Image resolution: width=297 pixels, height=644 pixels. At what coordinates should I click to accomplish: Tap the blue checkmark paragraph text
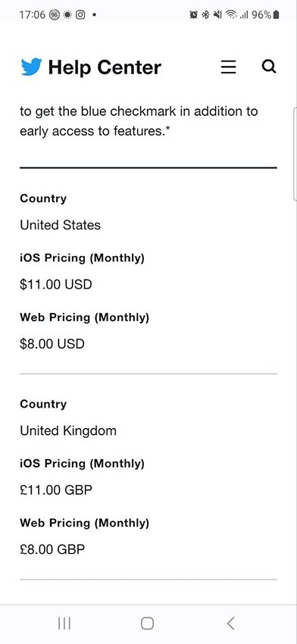point(139,121)
